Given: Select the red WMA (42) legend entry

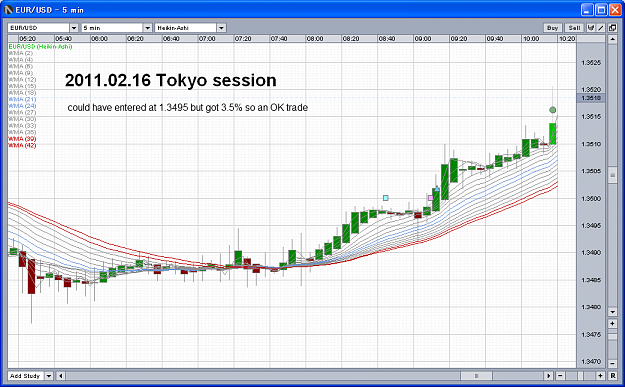Looking at the screenshot, I should [x=22, y=145].
